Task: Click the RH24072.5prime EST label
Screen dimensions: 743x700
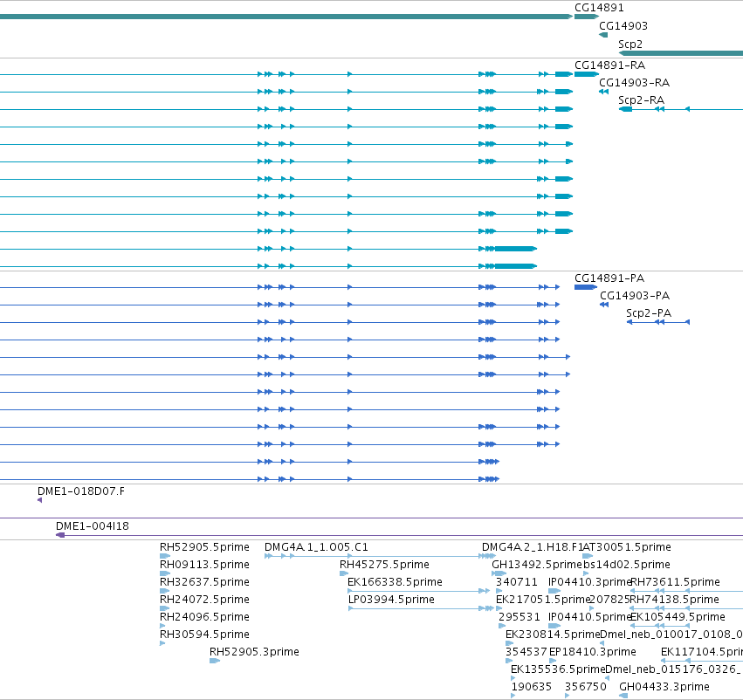Action: coord(204,600)
